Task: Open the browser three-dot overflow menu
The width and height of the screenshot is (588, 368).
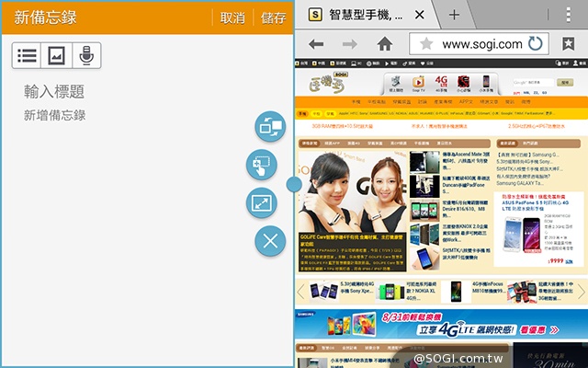Action: point(569,15)
